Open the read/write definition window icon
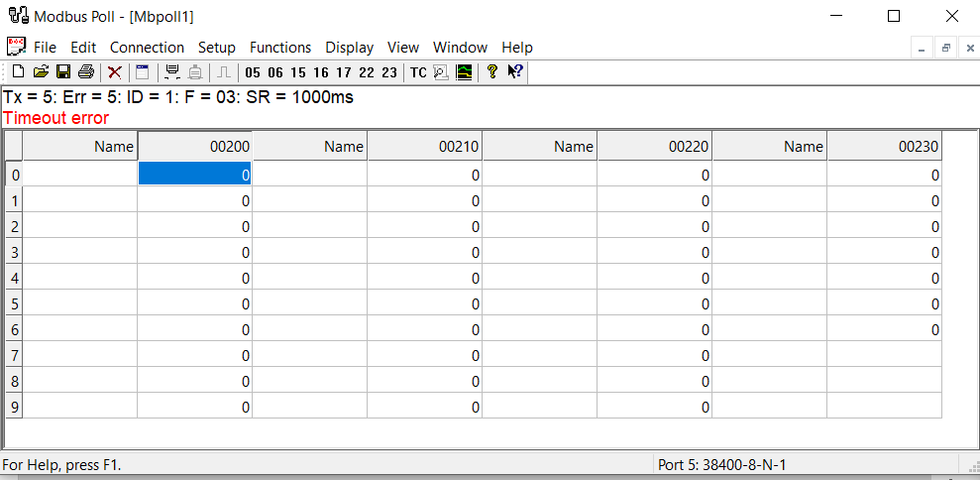The width and height of the screenshot is (980, 480). [143, 71]
